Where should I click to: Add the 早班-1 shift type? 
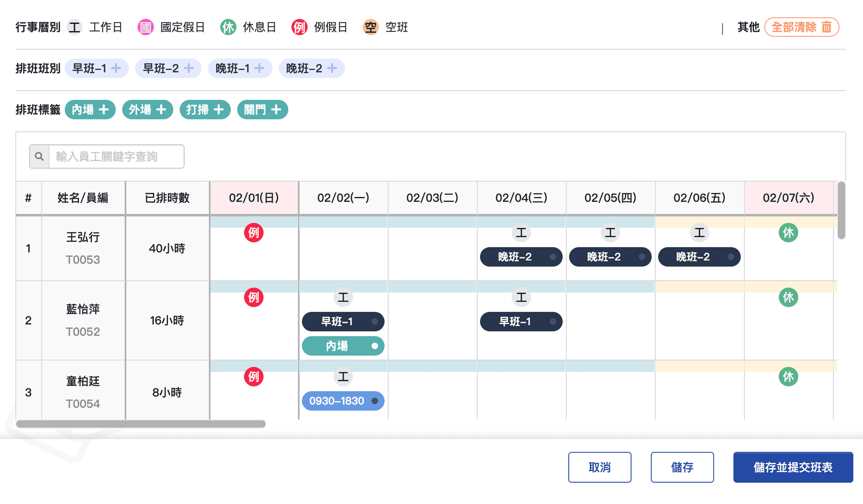116,68
